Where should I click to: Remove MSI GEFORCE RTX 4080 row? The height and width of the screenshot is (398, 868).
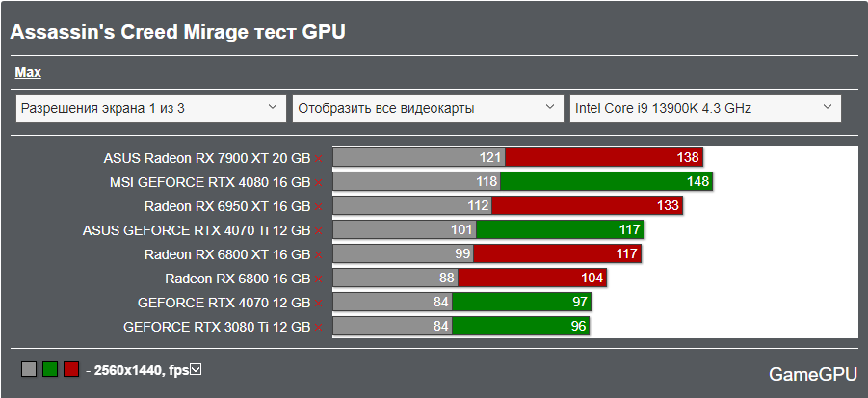click(x=319, y=182)
